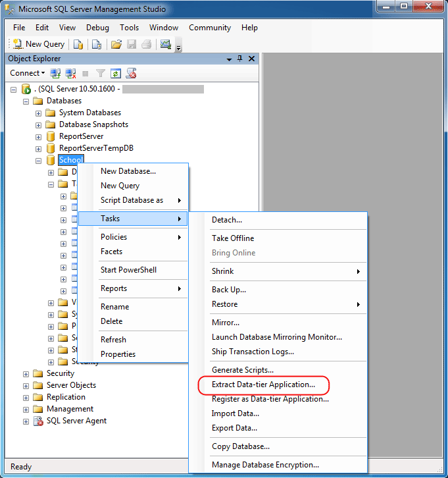Open the Tools menu
448x478 pixels.
point(129,28)
